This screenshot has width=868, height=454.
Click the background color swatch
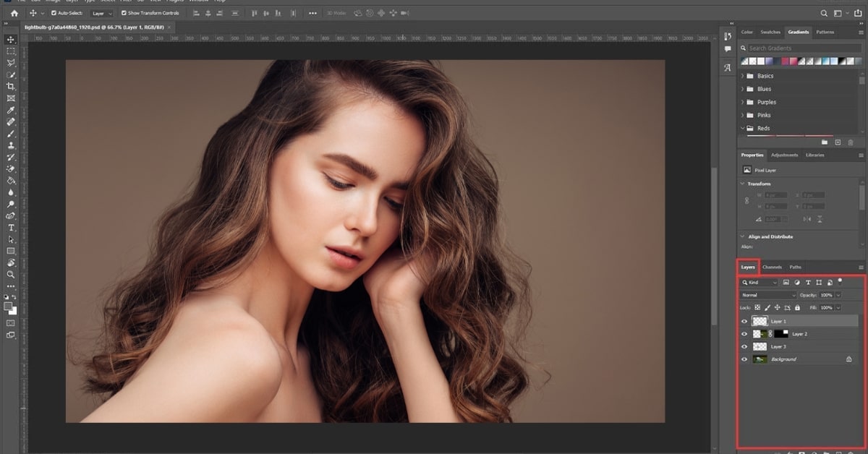click(x=14, y=311)
